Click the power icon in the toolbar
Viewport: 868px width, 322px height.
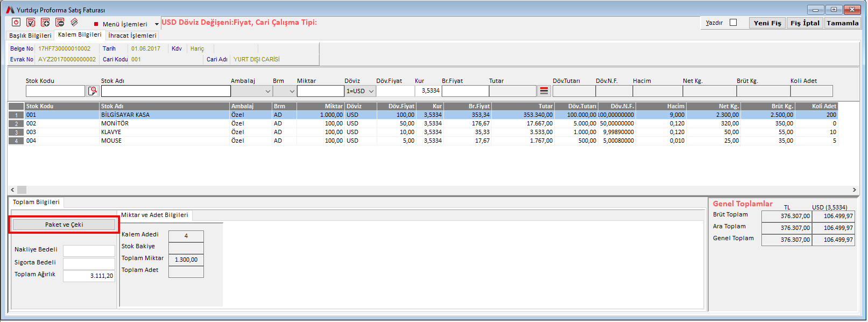pyautogui.click(x=16, y=22)
